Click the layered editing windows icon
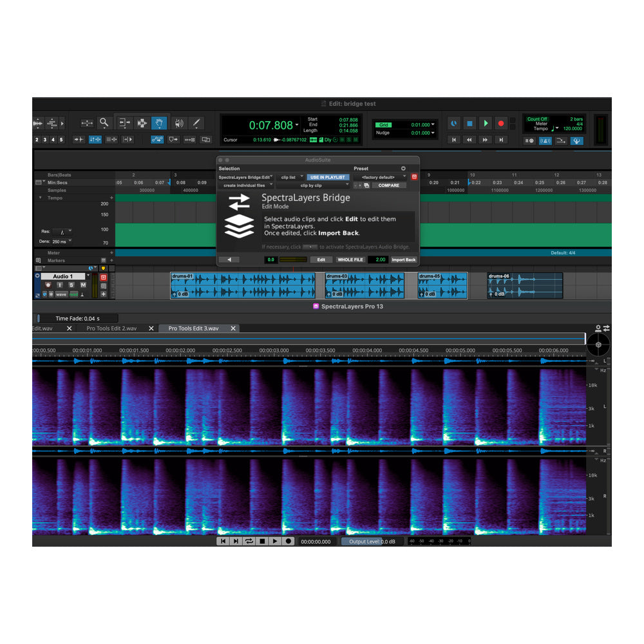644x644 pixels. (x=206, y=140)
